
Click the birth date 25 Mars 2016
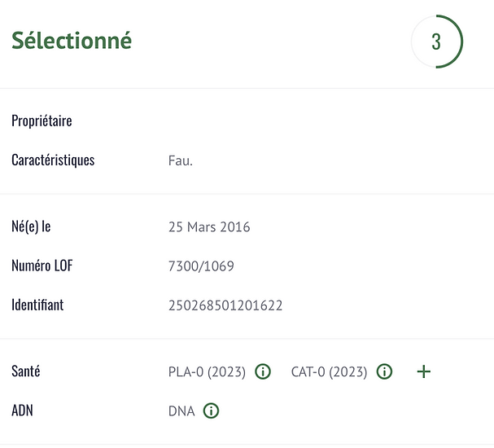[209, 227]
